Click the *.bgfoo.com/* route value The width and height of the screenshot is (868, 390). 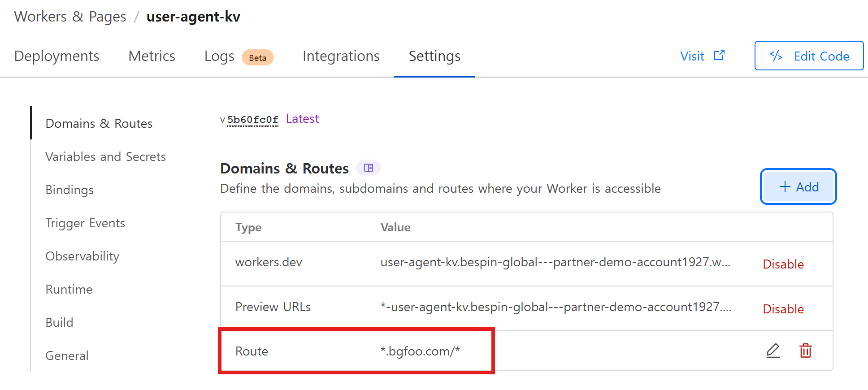point(420,351)
